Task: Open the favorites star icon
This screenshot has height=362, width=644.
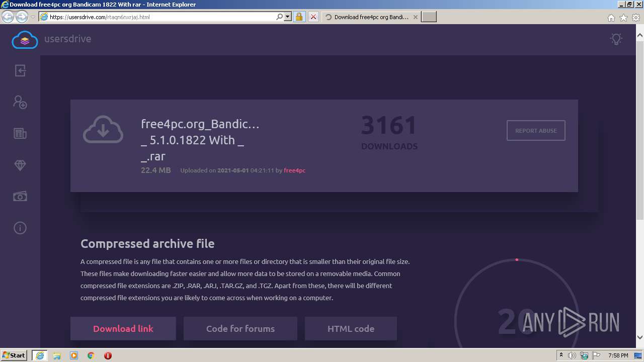Action: [623, 18]
